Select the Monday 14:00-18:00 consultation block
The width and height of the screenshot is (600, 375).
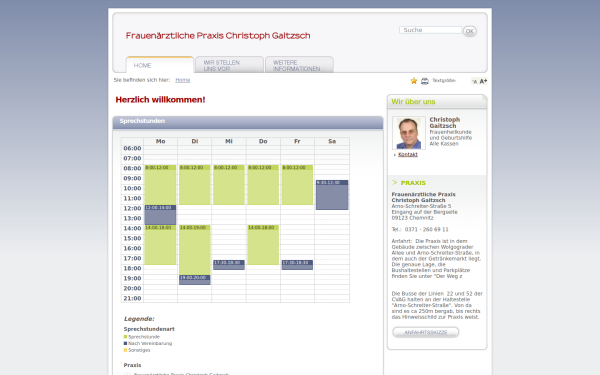(x=160, y=245)
